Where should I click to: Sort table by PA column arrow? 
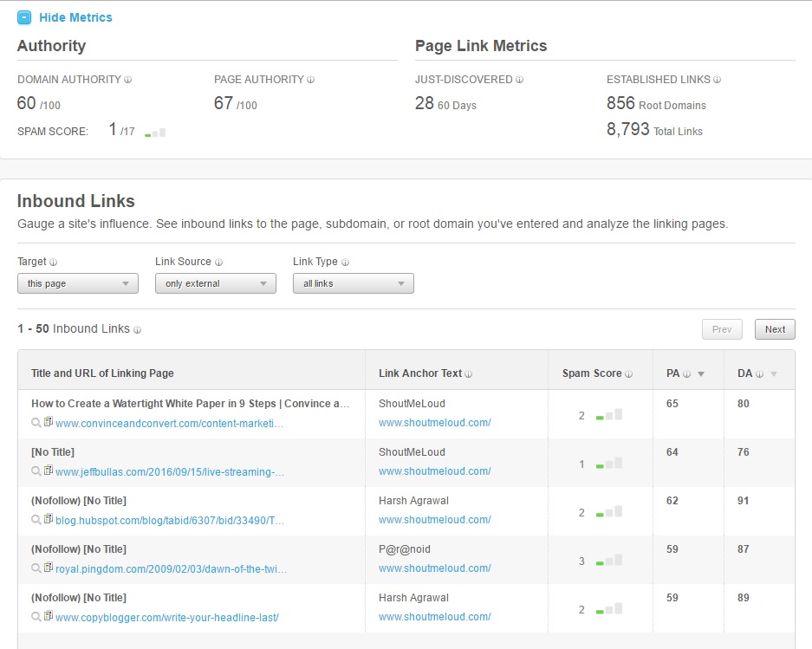pyautogui.click(x=701, y=374)
